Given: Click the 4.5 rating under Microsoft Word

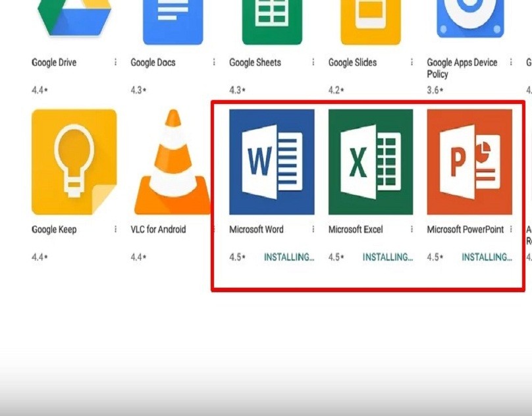Looking at the screenshot, I should pyautogui.click(x=237, y=257).
